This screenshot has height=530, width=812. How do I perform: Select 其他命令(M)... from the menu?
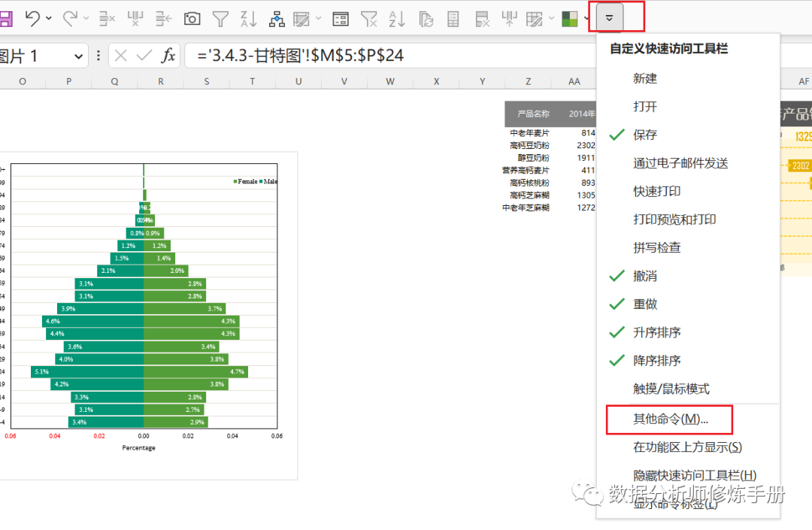(670, 419)
